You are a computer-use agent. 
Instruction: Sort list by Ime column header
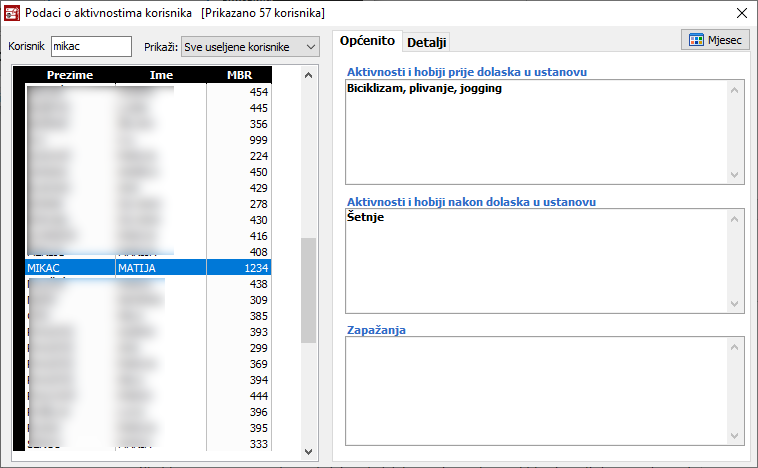click(x=161, y=75)
